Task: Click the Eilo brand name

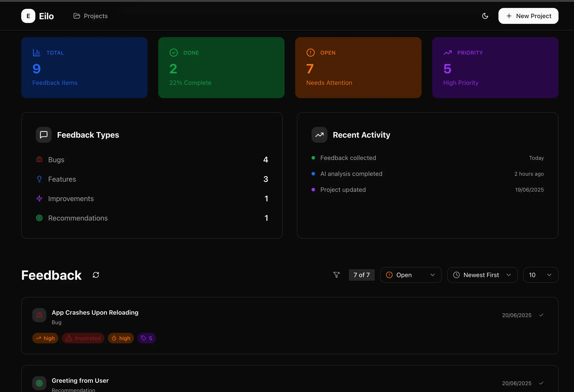Action: [x=46, y=16]
